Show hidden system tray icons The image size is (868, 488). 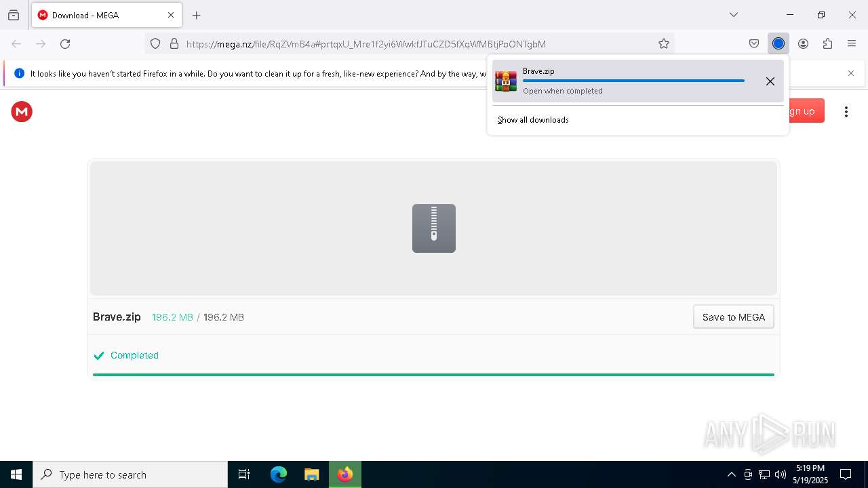(731, 474)
